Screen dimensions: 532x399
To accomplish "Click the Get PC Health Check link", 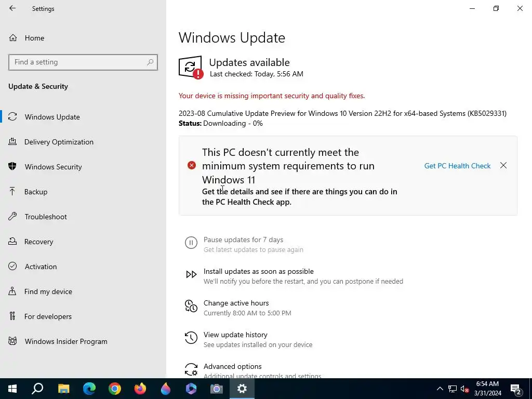I will point(457,166).
